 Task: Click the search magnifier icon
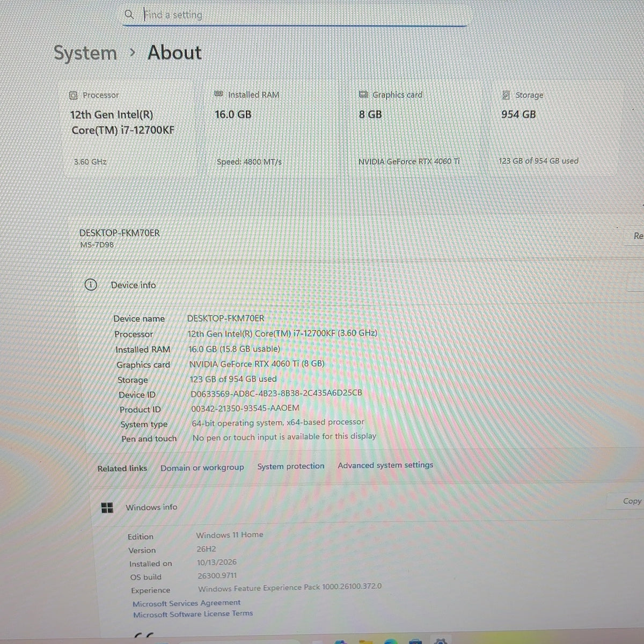click(129, 14)
